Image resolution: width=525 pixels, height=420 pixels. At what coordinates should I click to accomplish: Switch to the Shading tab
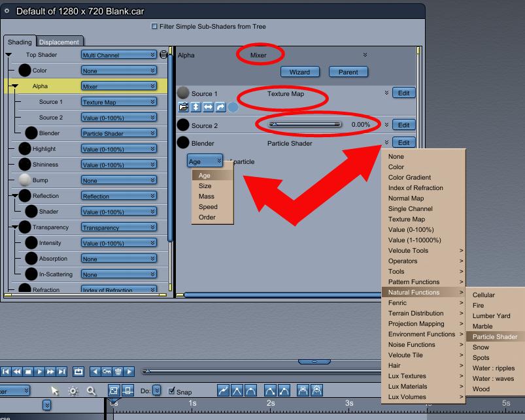(x=20, y=42)
